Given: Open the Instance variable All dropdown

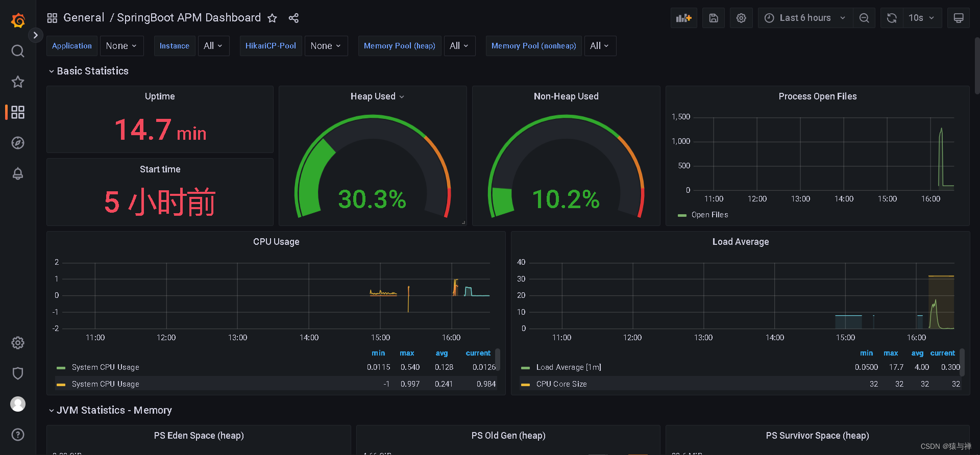Looking at the screenshot, I should (213, 46).
